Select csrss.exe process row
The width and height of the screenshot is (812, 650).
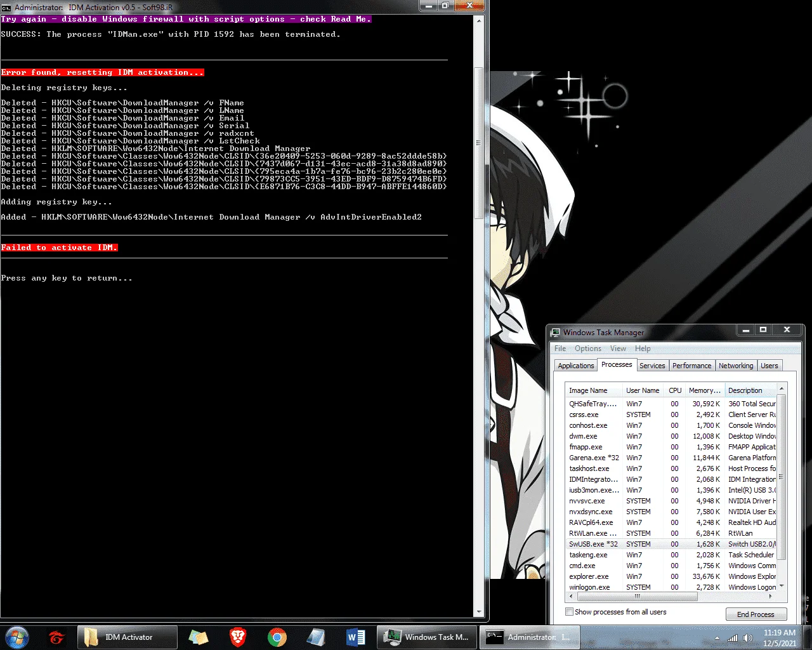(671, 415)
